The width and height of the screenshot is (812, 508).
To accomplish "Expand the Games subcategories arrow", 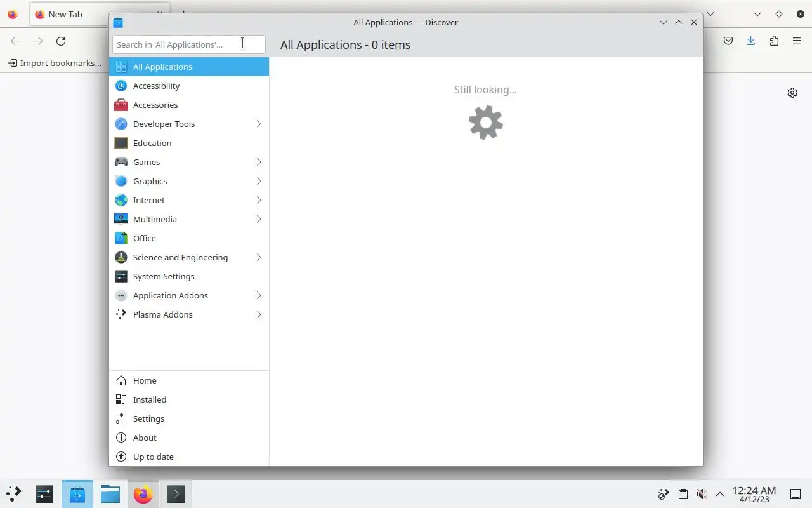I will tap(259, 162).
